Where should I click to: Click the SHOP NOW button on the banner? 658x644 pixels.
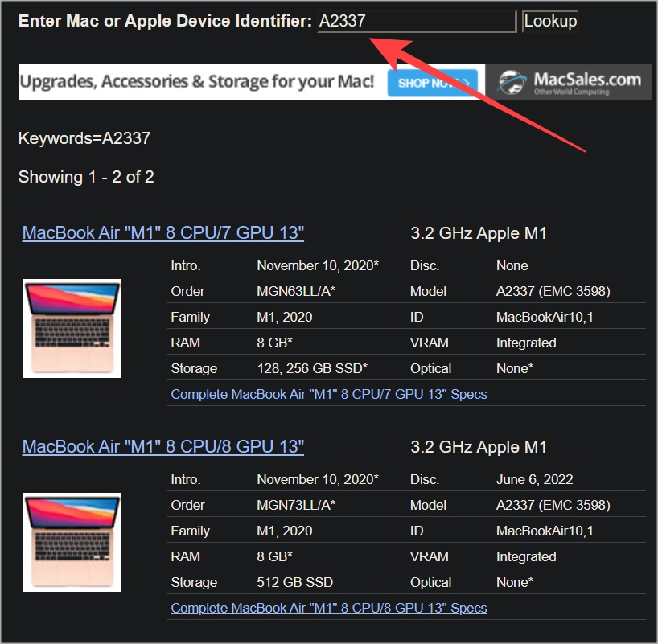[432, 81]
